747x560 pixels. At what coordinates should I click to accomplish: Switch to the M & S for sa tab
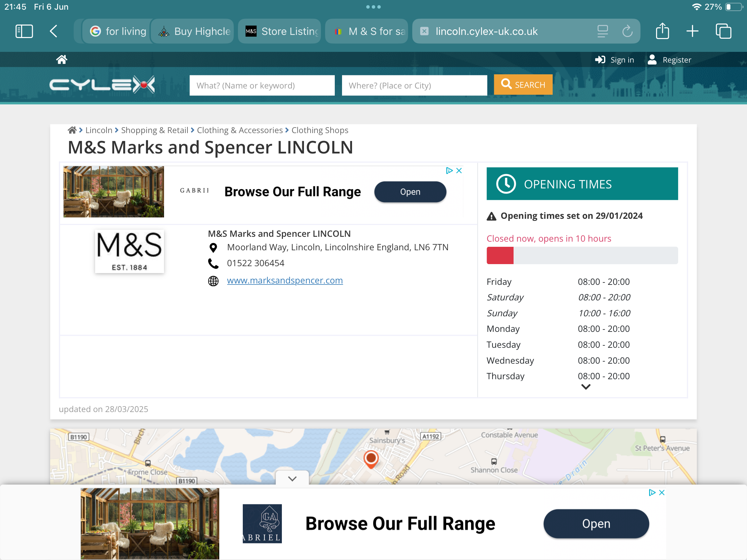pyautogui.click(x=367, y=31)
